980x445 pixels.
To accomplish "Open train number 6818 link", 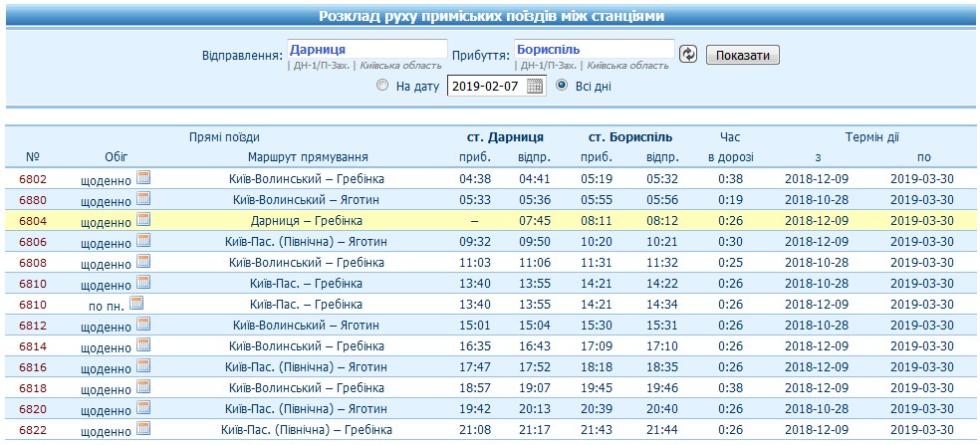I will [33, 388].
